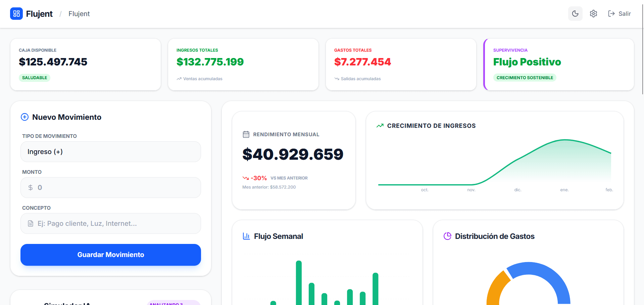Click Salir to log out

point(625,13)
